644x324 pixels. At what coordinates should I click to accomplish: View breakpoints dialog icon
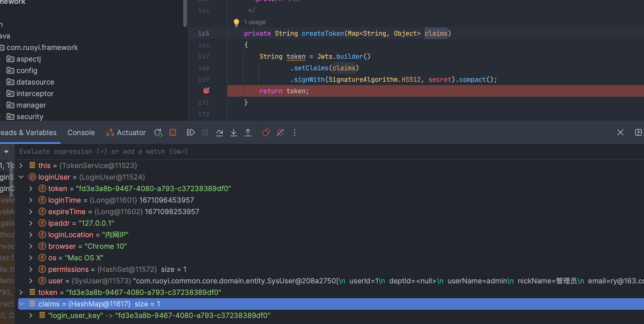click(x=266, y=133)
